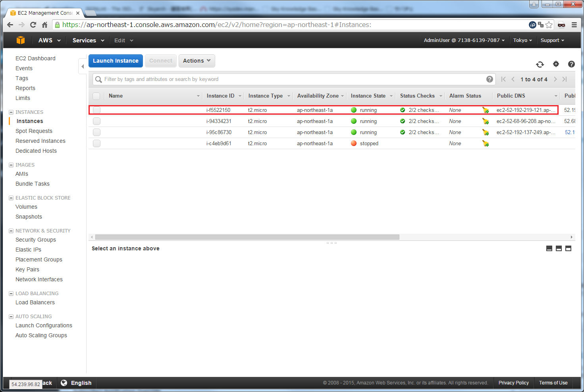The image size is (584, 392).
Task: Select all instances with header checkbox
Action: 96,96
